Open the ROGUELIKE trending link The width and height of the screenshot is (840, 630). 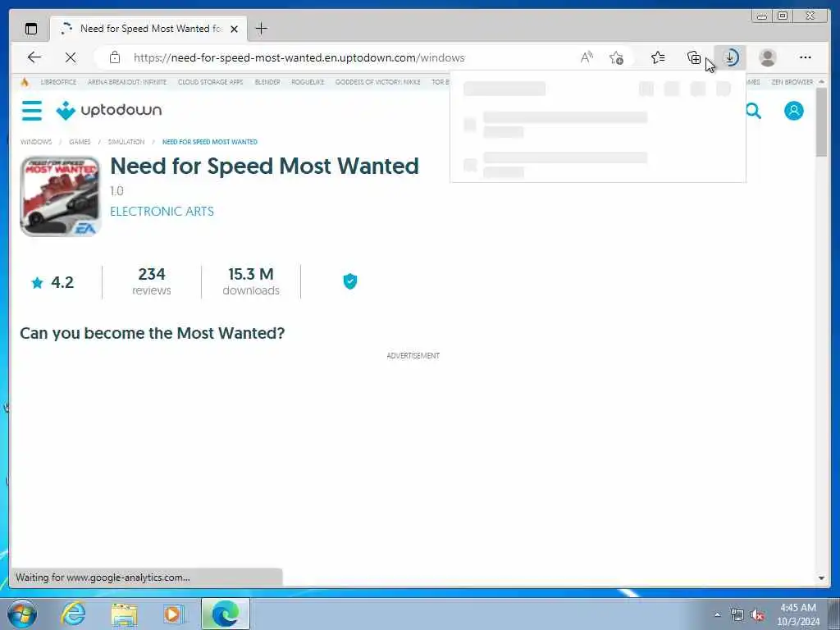pyautogui.click(x=308, y=82)
